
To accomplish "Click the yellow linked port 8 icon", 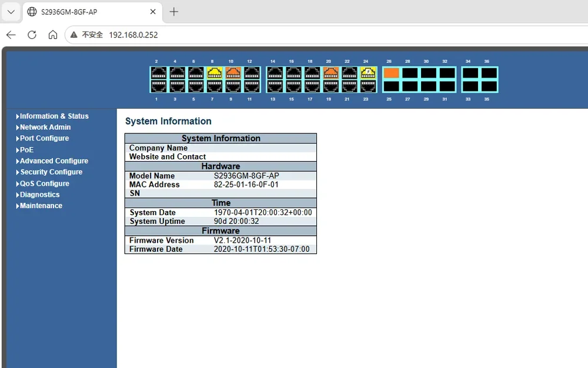I will click(215, 73).
